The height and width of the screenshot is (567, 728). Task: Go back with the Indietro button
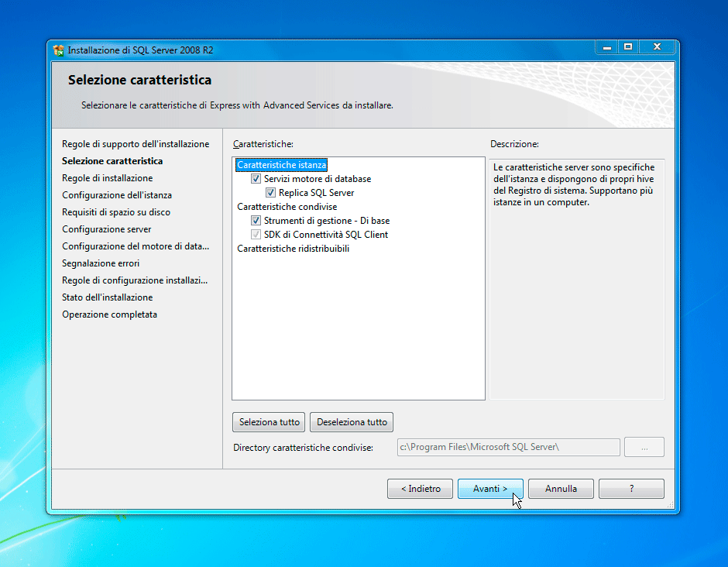coord(421,489)
